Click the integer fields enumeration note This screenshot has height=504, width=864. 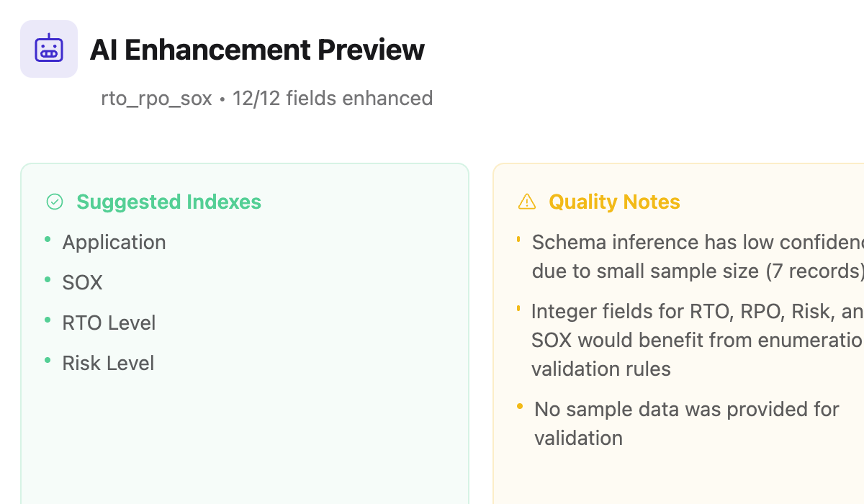[698, 340]
